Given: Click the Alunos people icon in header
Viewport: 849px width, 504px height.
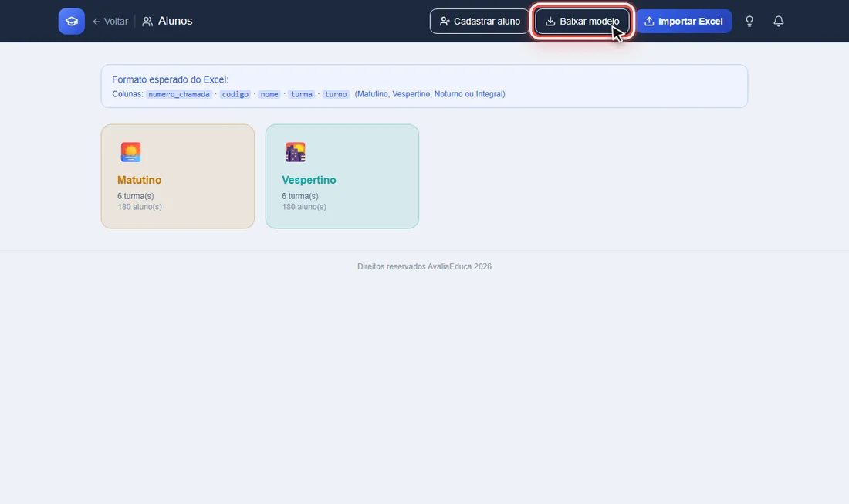Looking at the screenshot, I should pyautogui.click(x=147, y=22).
